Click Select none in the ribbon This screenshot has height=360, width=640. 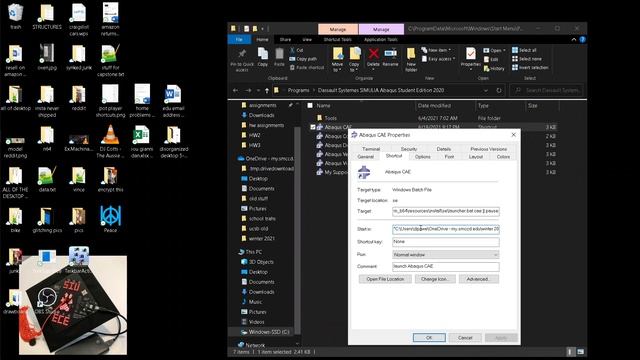[527, 59]
